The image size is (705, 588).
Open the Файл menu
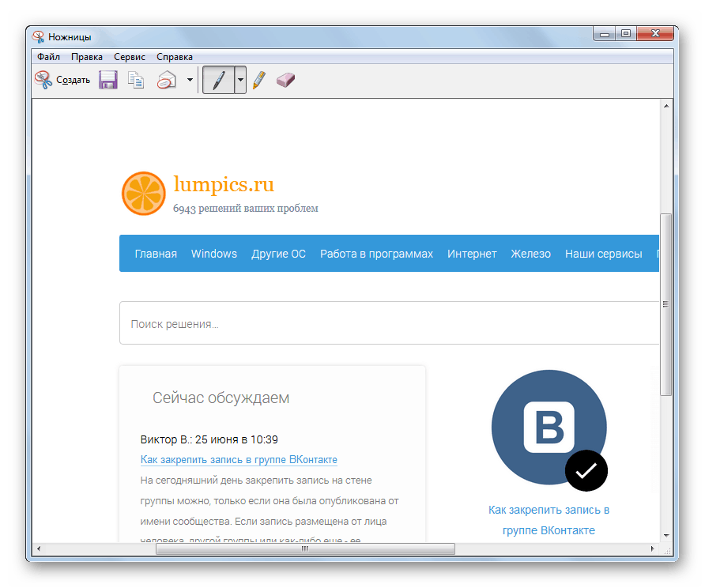pyautogui.click(x=47, y=56)
